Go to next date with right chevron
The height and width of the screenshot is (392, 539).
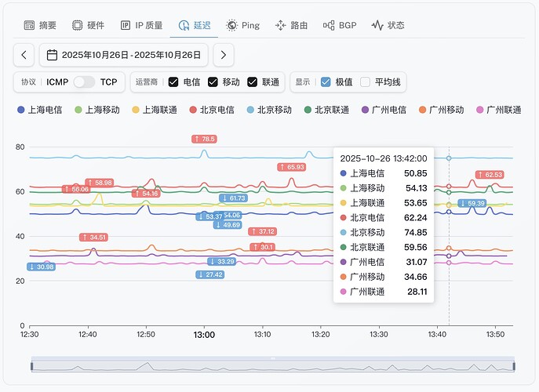click(224, 55)
